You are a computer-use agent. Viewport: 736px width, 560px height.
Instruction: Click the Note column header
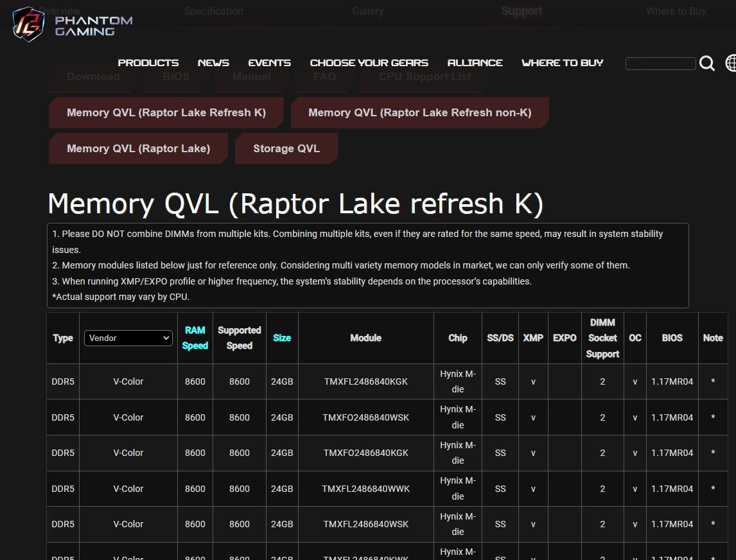(x=712, y=338)
